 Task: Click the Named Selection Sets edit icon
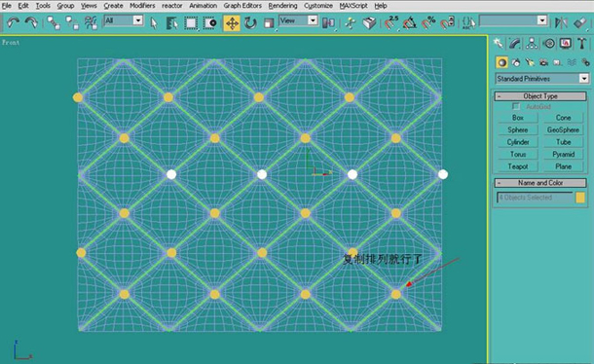click(x=469, y=23)
